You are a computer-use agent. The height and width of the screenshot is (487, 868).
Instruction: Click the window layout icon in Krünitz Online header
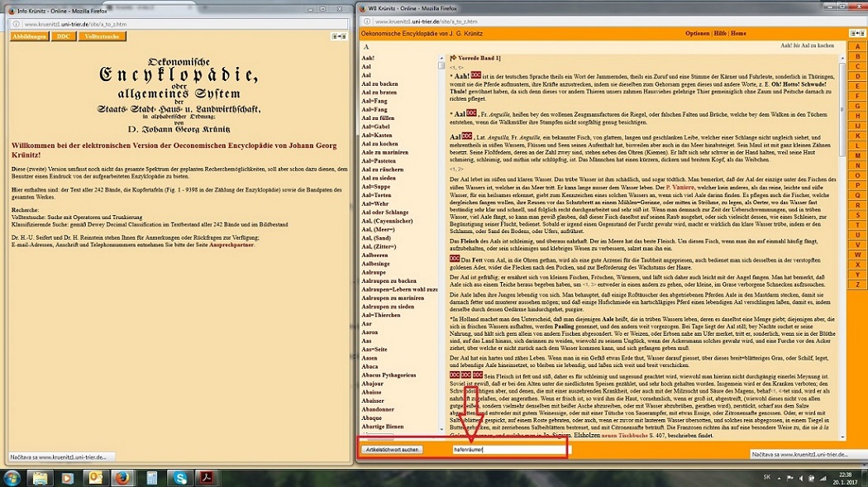point(857,34)
